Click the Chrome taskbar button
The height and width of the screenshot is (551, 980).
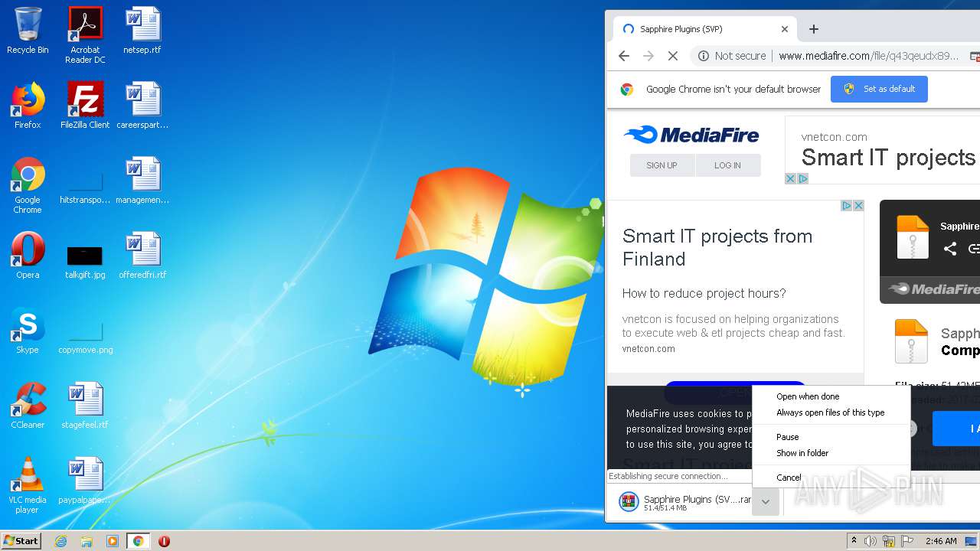(x=139, y=541)
